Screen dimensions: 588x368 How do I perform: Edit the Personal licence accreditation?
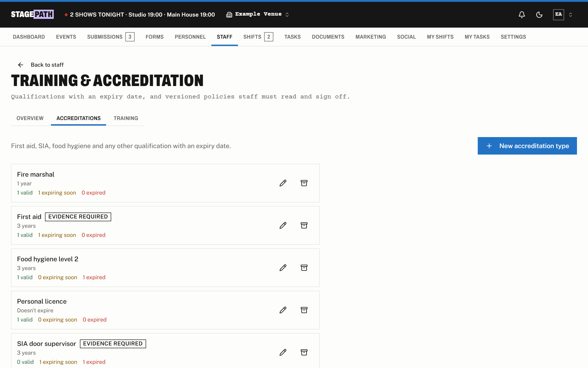[283, 310]
